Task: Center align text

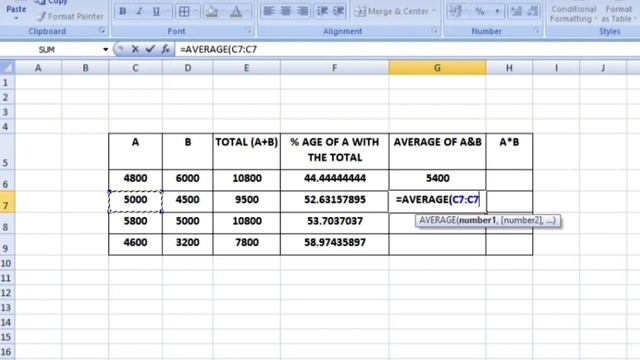Action: tap(286, 11)
